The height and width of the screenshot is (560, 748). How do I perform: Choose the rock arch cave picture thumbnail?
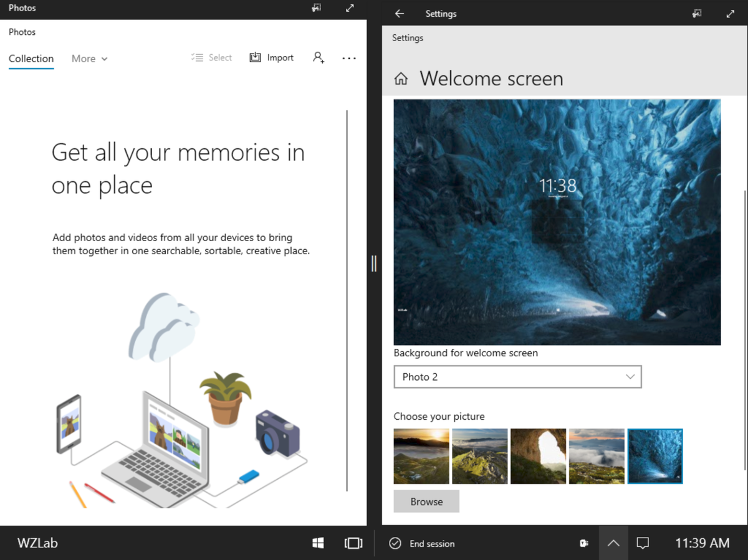538,457
